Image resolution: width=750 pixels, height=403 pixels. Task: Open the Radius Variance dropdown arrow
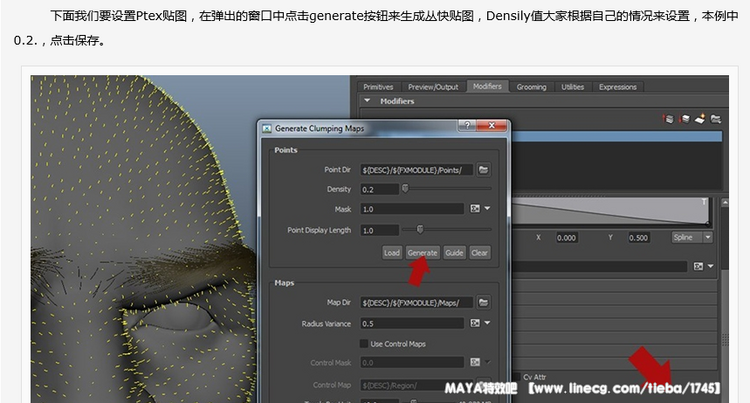487,323
